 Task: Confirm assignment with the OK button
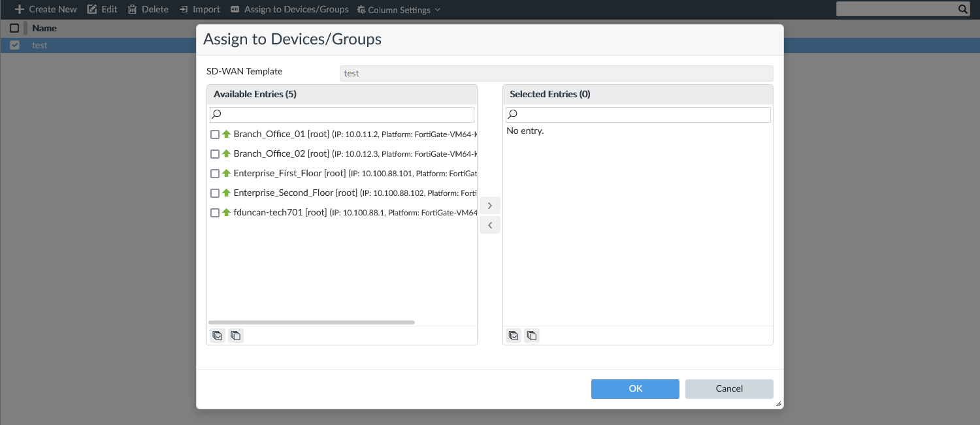point(635,388)
